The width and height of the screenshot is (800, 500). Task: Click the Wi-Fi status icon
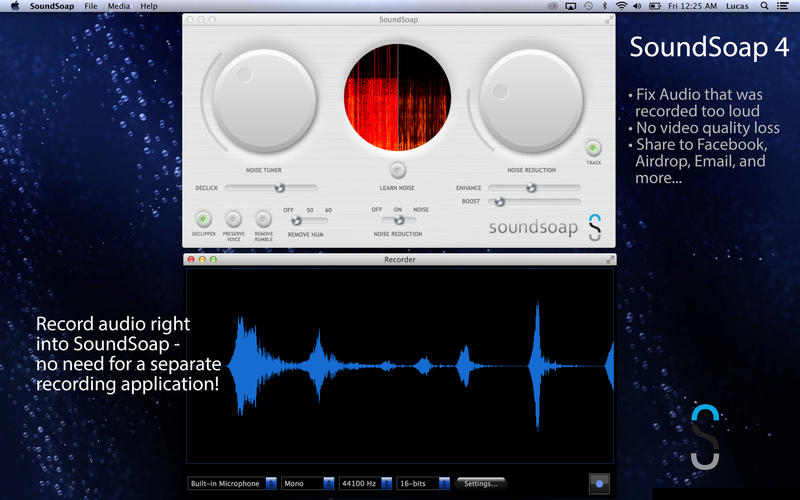click(621, 6)
